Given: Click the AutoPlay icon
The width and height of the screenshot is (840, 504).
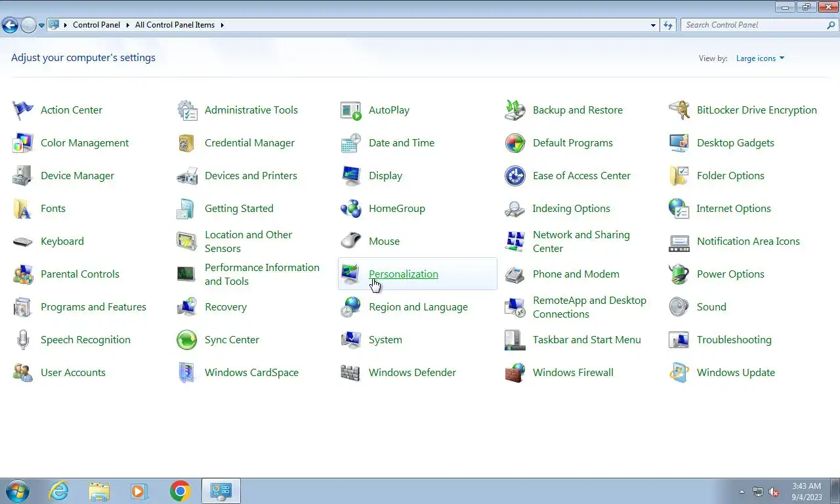Looking at the screenshot, I should [x=351, y=110].
